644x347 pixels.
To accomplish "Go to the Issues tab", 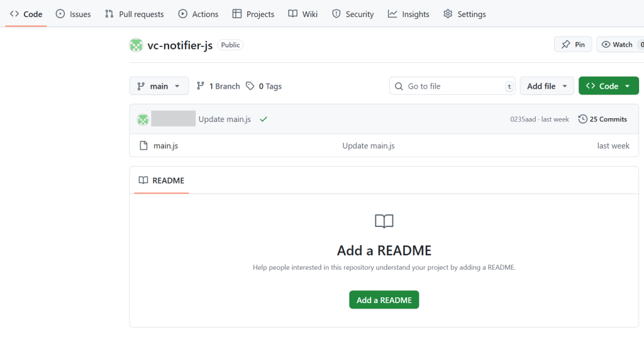I will (x=73, y=14).
